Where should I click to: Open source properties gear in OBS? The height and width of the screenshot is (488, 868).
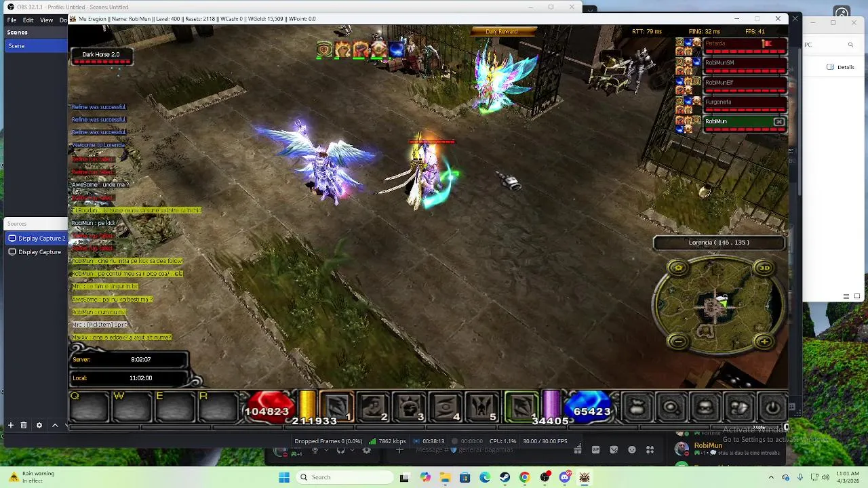tap(39, 425)
